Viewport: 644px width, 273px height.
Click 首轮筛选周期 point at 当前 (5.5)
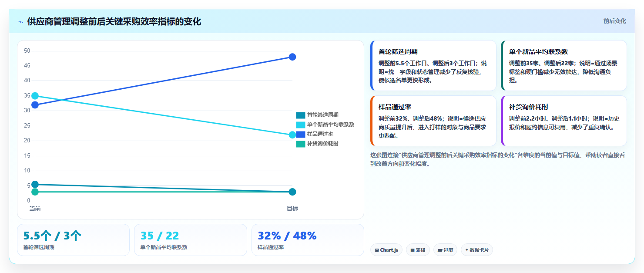click(x=35, y=184)
